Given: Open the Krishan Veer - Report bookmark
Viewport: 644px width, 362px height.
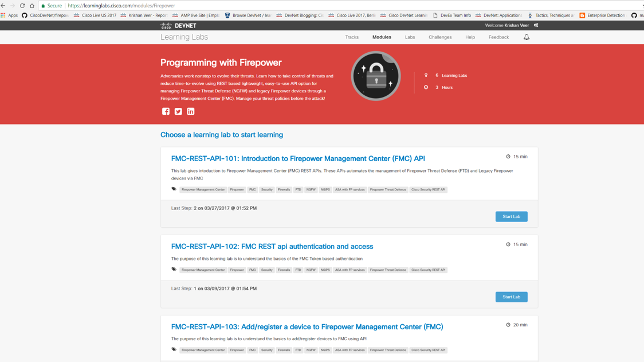Looking at the screenshot, I should point(144,15).
